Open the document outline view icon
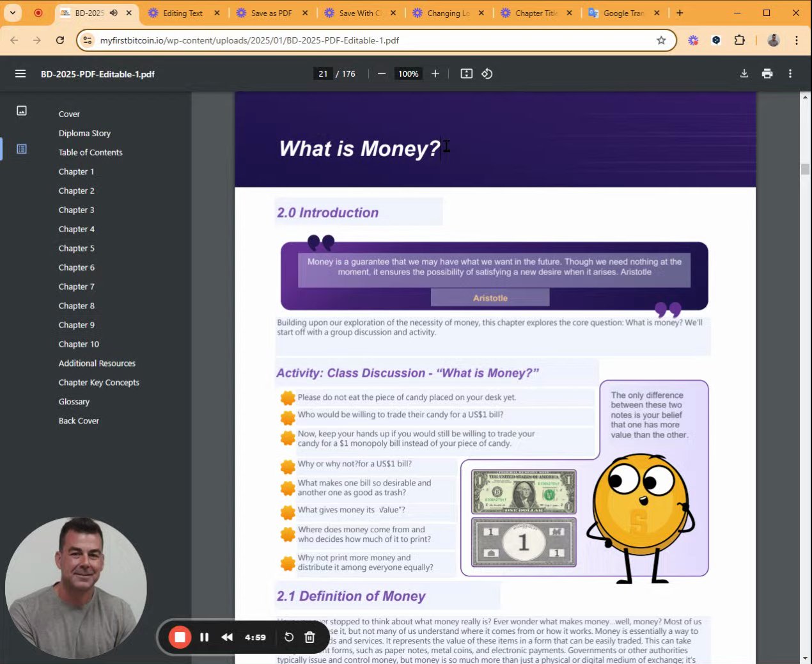The image size is (812, 664). (22, 149)
